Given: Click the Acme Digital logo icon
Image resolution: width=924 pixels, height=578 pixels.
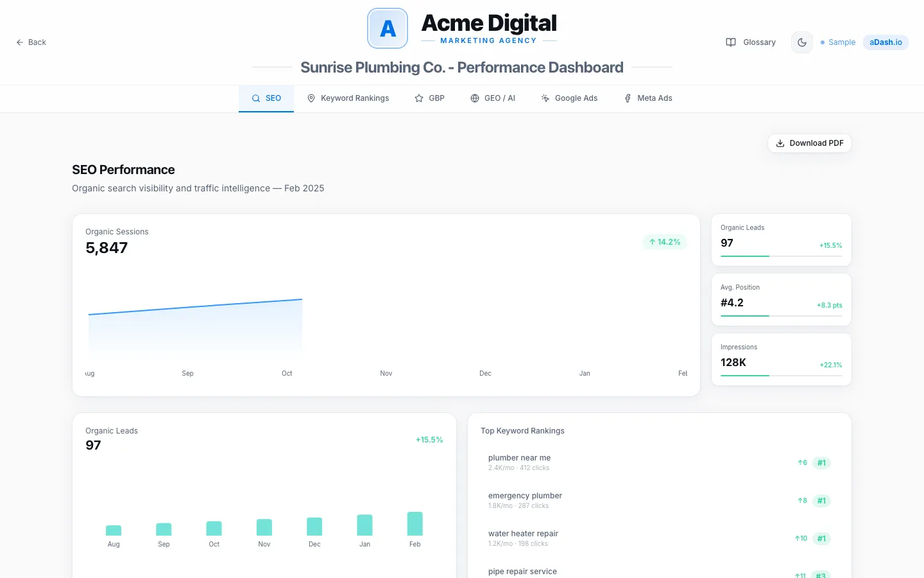Looking at the screenshot, I should (x=388, y=28).
